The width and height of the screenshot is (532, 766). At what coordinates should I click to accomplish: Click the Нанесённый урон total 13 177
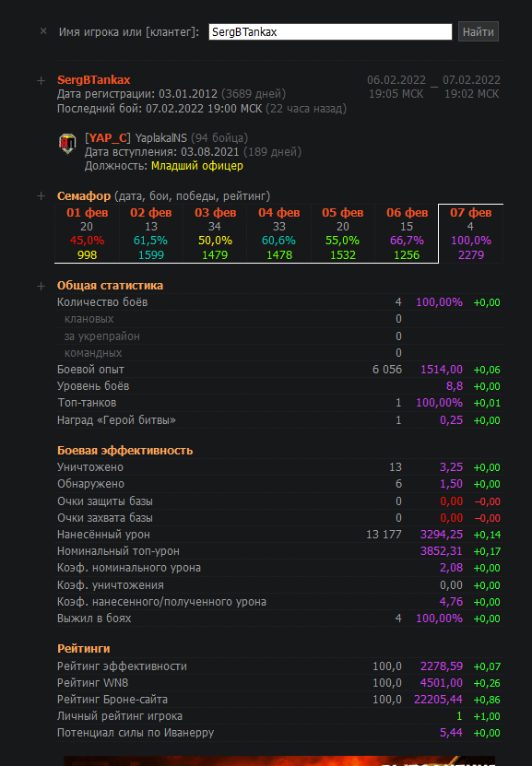pos(384,535)
